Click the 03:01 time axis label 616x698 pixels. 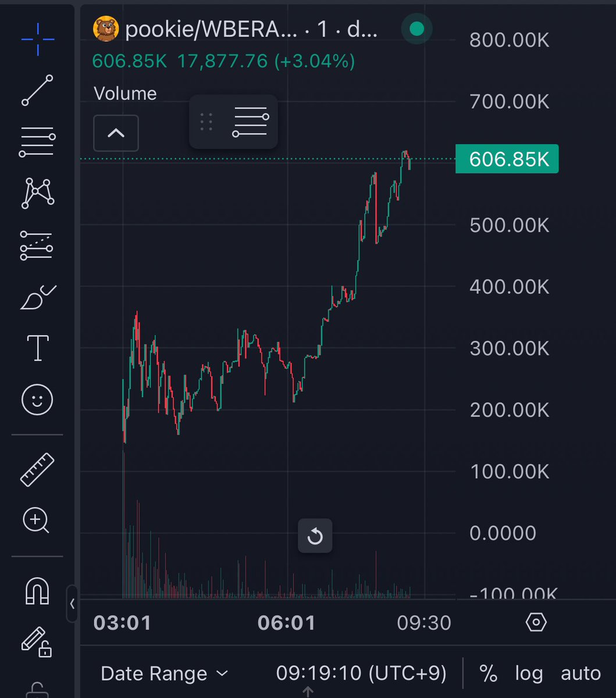tap(122, 623)
